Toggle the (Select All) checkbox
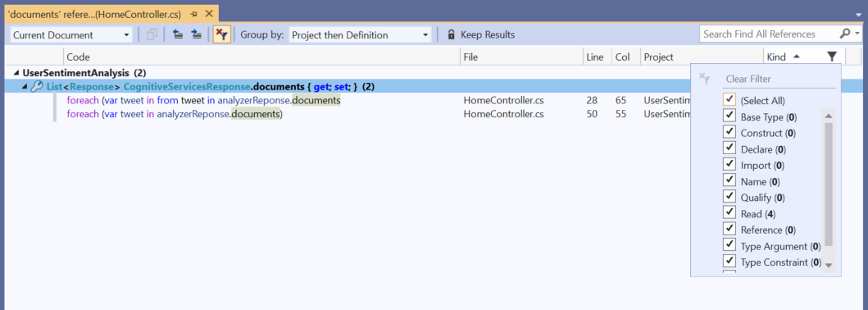868x310 pixels. pyautogui.click(x=729, y=100)
